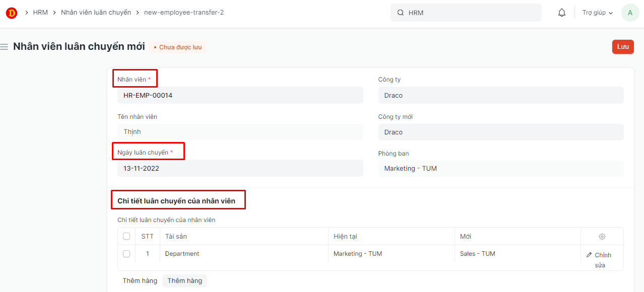This screenshot has height=292, width=644.
Task: Open table column settings gear
Action: 602,237
